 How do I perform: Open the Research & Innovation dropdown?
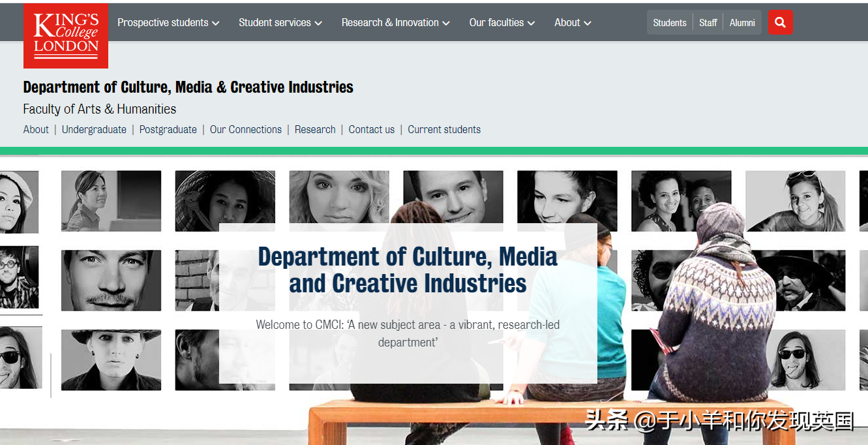pos(396,23)
